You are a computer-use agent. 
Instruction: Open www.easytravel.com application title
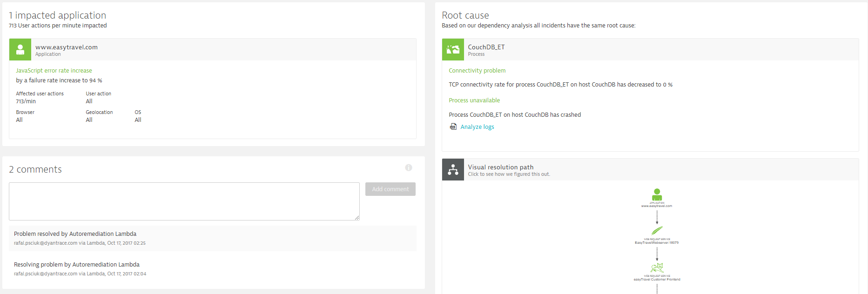point(67,47)
